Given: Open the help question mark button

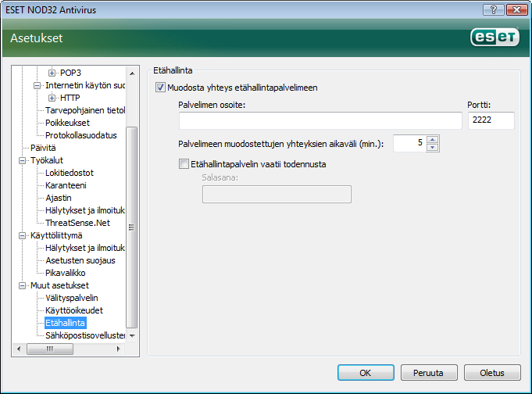Looking at the screenshot, I should [494, 10].
